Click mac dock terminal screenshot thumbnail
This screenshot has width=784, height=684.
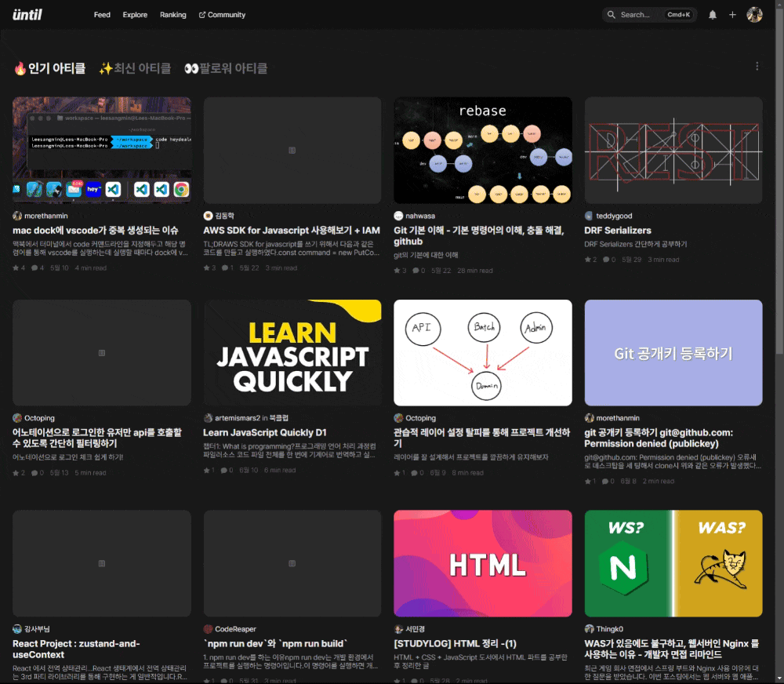point(101,150)
